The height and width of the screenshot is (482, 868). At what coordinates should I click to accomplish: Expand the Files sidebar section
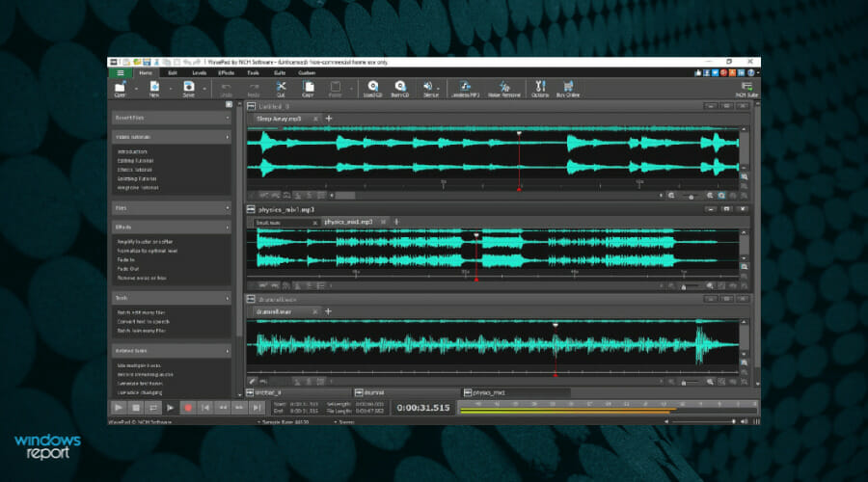tap(172, 208)
